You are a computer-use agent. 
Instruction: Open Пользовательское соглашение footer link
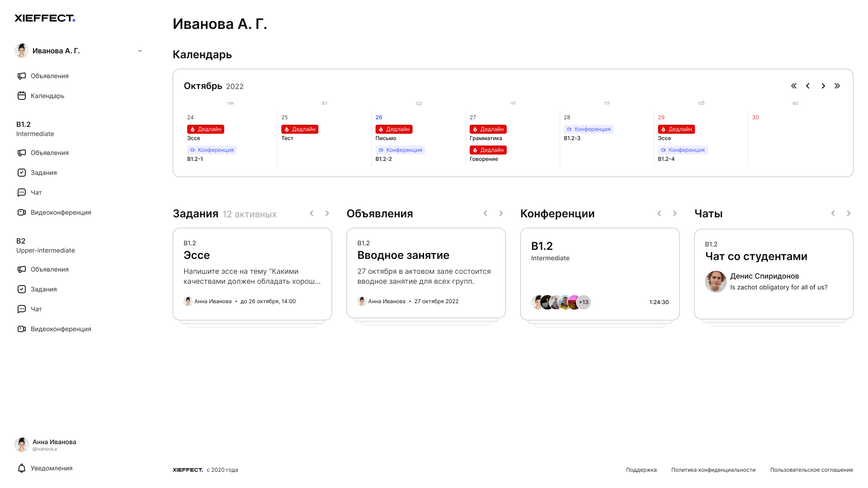pyautogui.click(x=812, y=470)
